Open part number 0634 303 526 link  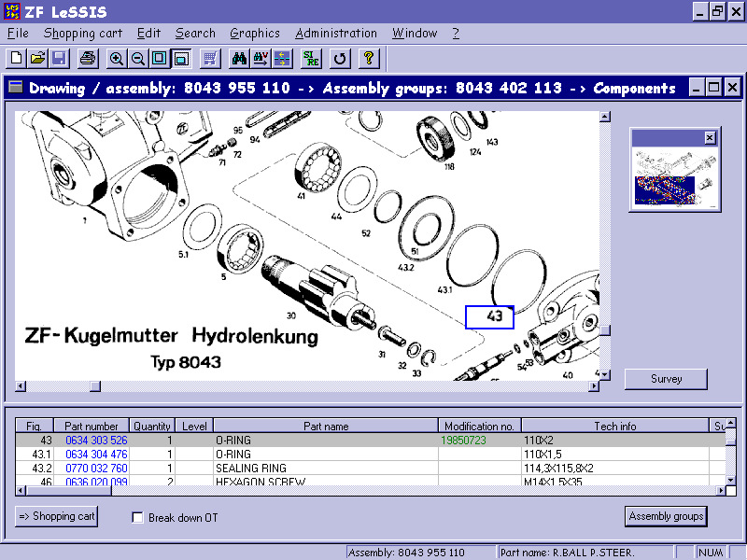91,440
